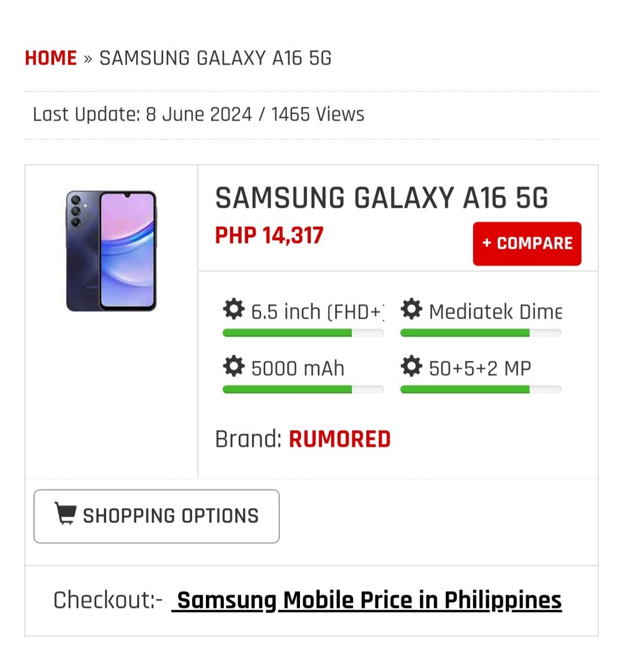622x672 pixels.
Task: Click the RUMORED brand link
Action: (339, 439)
